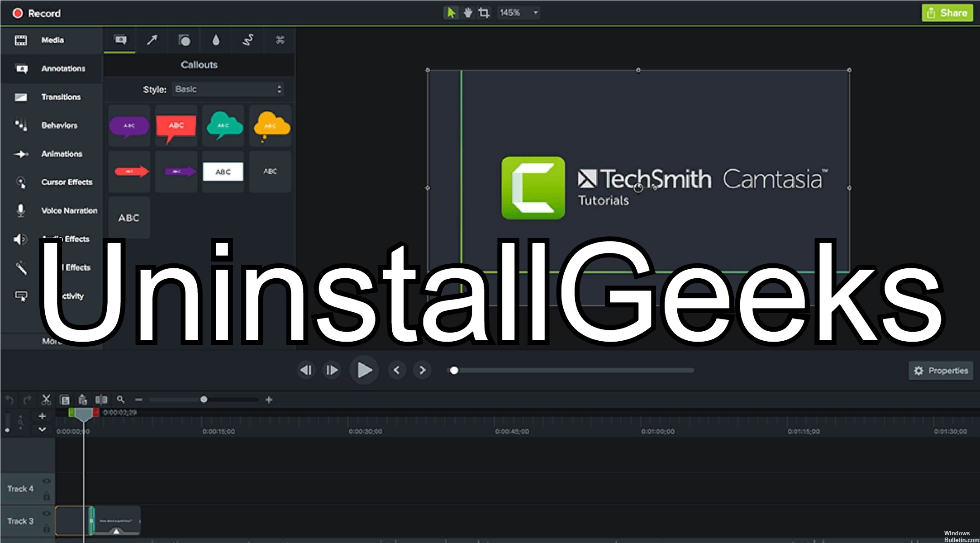This screenshot has width=980, height=543.
Task: Click the Redo icon
Action: 27,400
